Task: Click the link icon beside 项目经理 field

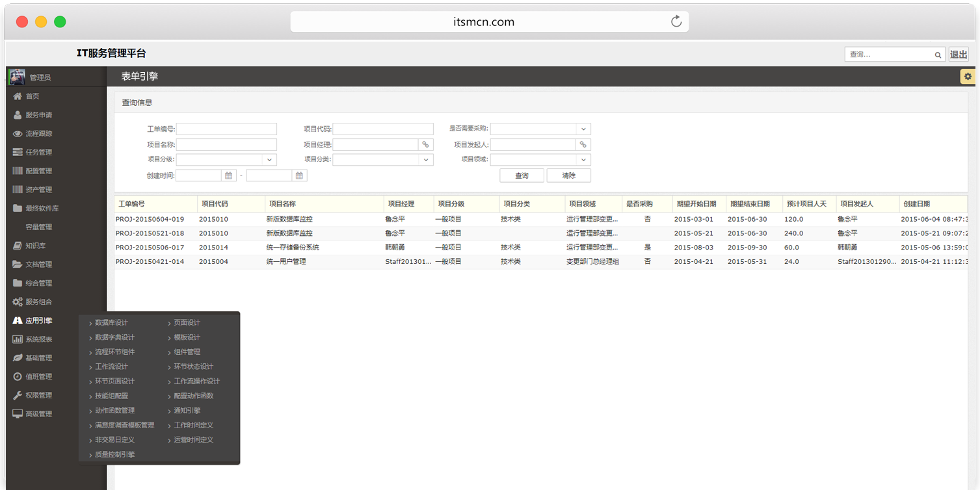Action: click(426, 144)
